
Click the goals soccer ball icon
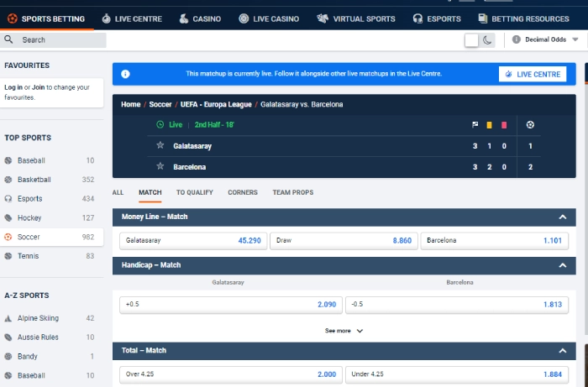[530, 125]
